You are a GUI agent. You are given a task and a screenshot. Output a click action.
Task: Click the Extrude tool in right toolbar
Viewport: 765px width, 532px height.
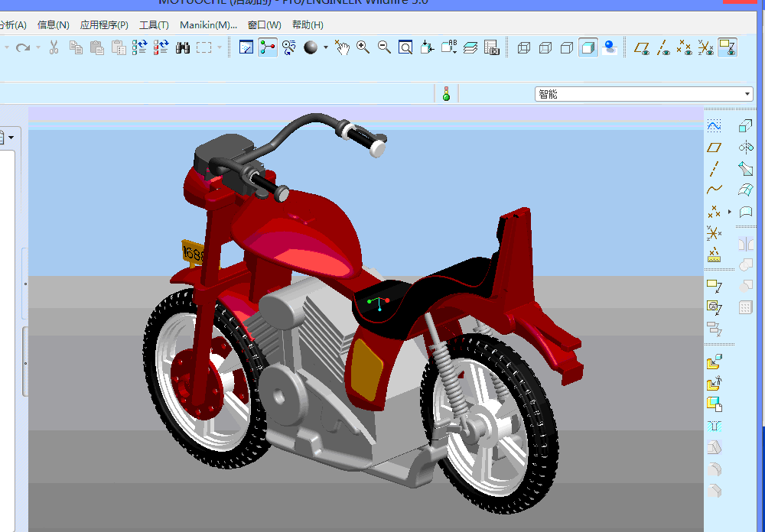[x=746, y=126]
